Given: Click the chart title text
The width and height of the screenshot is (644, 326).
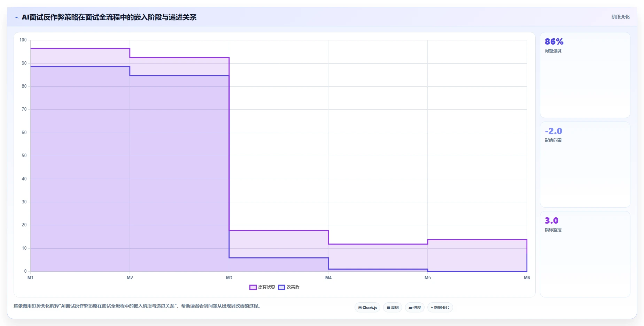Looking at the screenshot, I should click(x=109, y=17).
